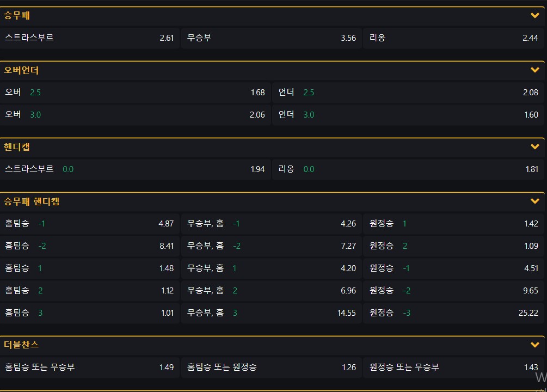Image resolution: width=547 pixels, height=392 pixels.
Task: Select 언더 3.0 at 1.60
Action: (408, 115)
